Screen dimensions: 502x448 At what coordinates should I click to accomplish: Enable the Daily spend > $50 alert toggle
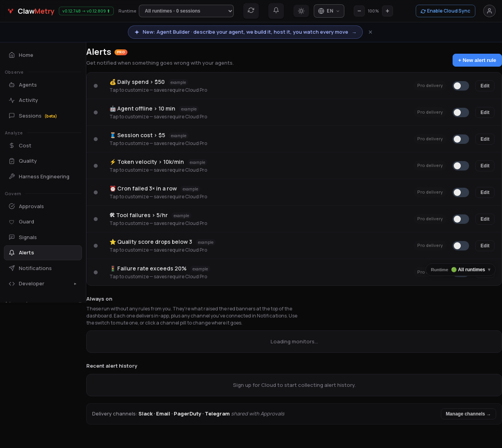(x=461, y=86)
